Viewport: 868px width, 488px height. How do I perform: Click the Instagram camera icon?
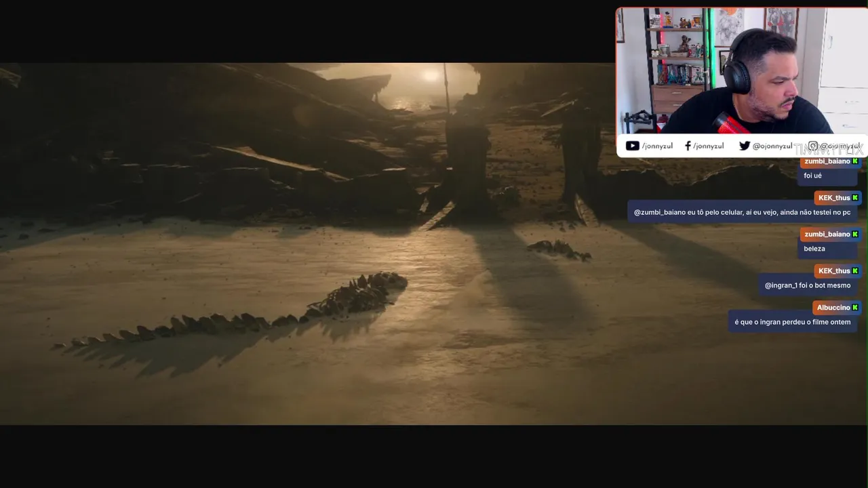[x=813, y=146]
